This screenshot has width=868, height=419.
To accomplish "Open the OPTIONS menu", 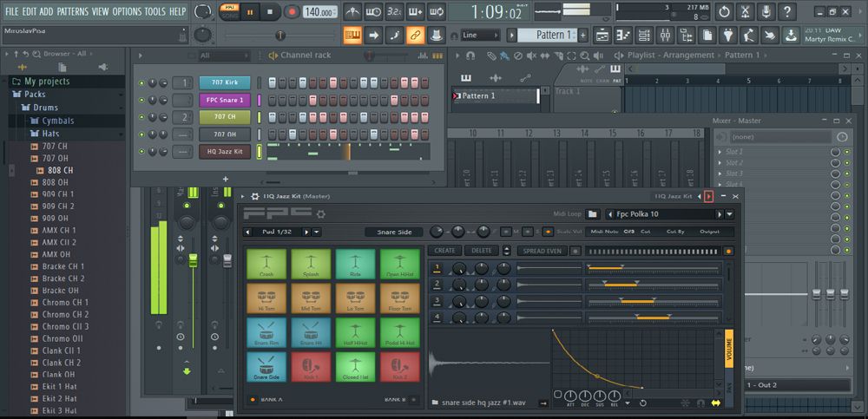I will tap(127, 11).
